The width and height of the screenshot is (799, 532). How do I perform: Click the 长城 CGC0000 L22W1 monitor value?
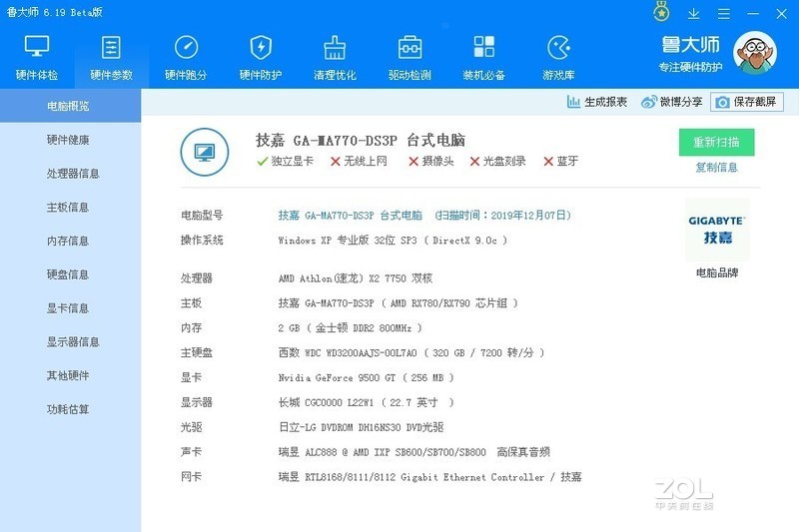tap(366, 402)
